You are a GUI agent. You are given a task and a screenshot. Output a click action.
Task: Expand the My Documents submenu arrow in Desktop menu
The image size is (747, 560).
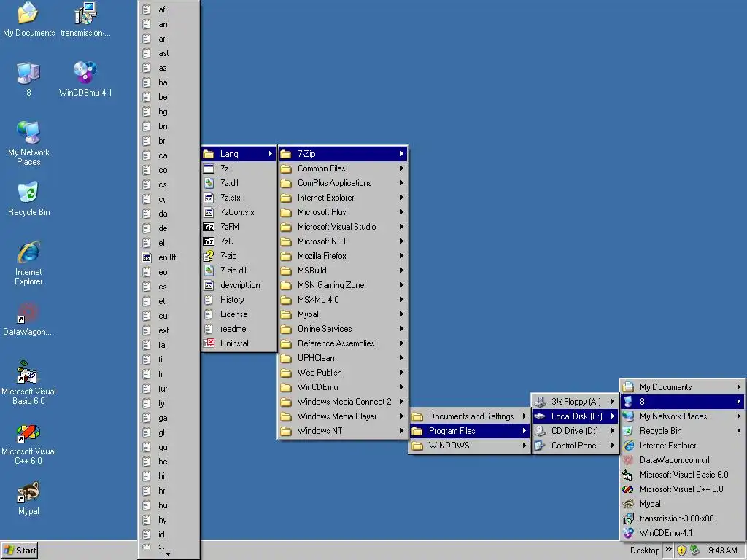(x=738, y=387)
